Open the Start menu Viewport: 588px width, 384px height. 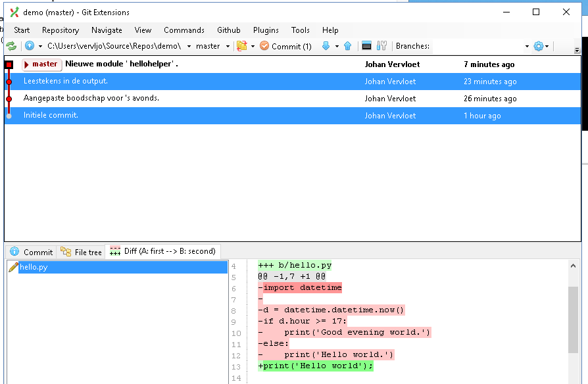pos(22,30)
